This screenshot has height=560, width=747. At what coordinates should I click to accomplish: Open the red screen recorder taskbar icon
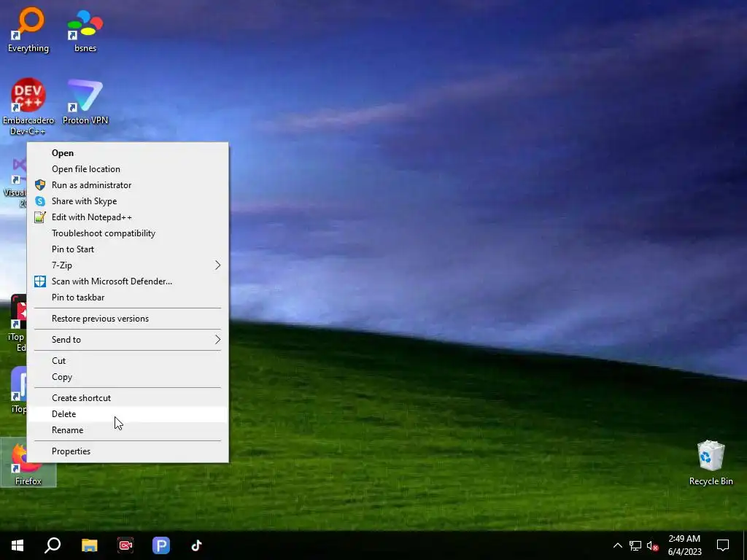pyautogui.click(x=125, y=545)
